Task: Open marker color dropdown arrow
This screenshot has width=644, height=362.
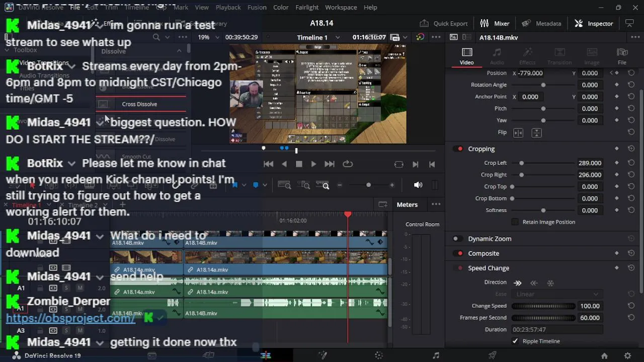Action: tap(265, 185)
